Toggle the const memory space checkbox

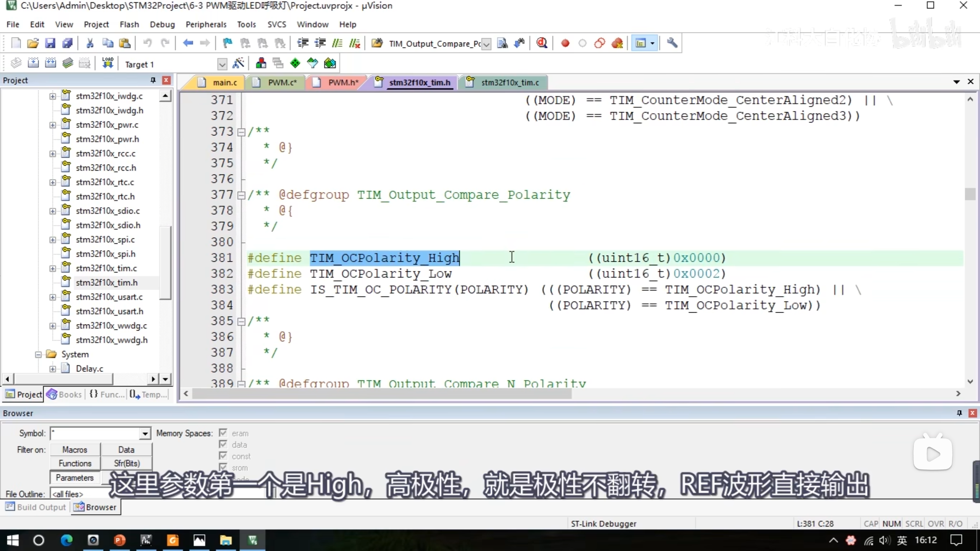point(223,456)
